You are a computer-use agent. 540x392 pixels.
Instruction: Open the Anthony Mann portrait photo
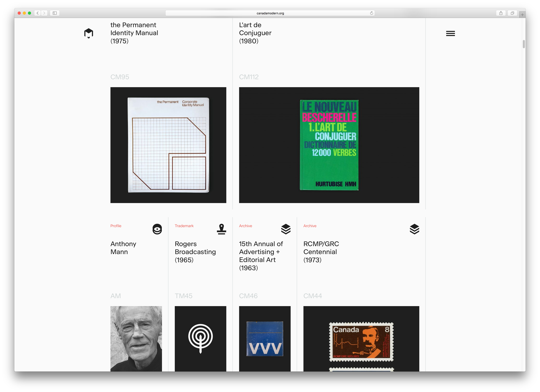136,339
